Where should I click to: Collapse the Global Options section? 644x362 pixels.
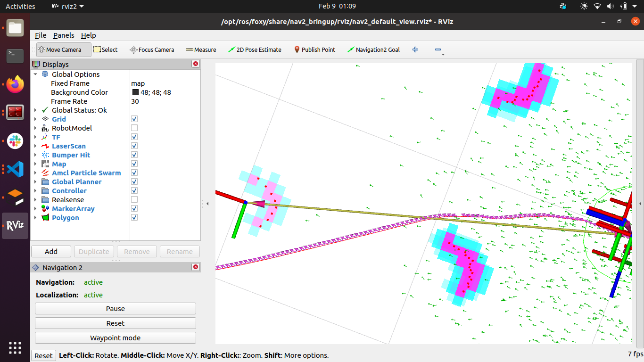click(x=35, y=74)
